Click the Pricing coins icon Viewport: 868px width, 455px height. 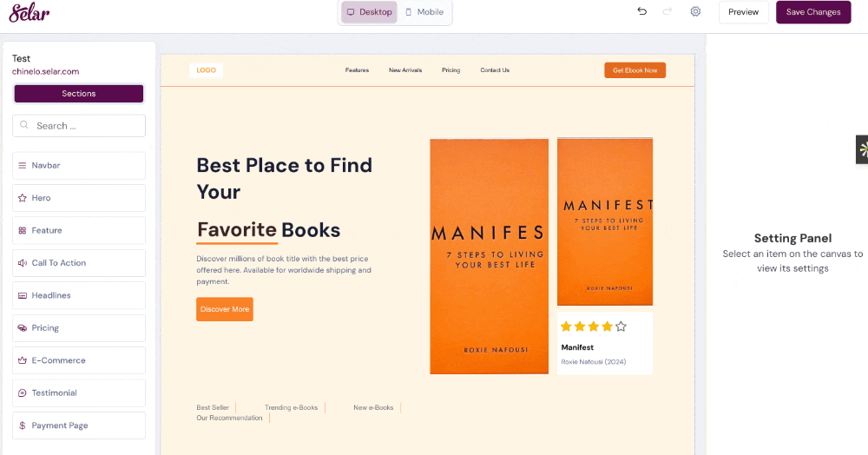[23, 328]
